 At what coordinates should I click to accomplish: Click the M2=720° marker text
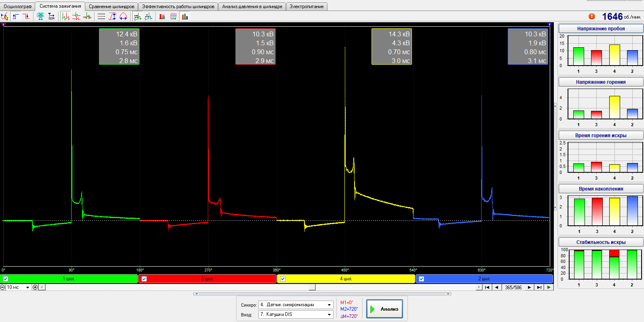click(349, 309)
